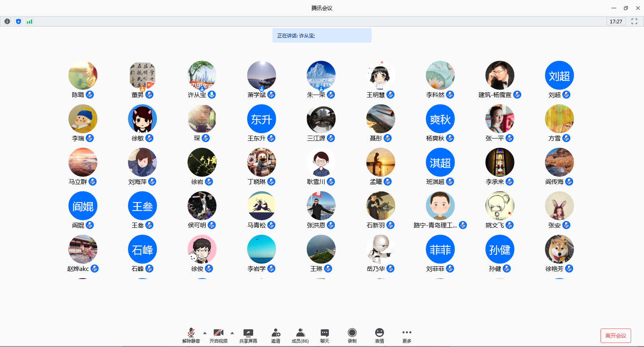Open the Emoji (表情) reactions
644x347 pixels.
point(380,335)
